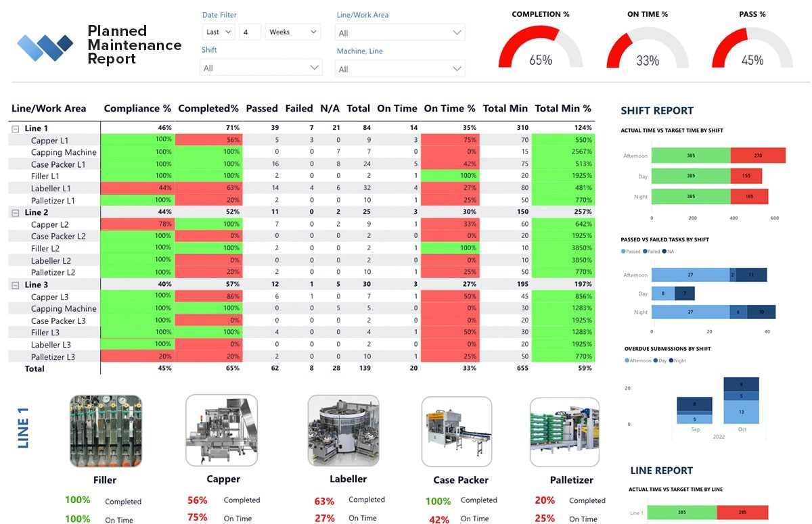Collapse the Line 2 group in table
This screenshot has width=812, height=524.
[15, 212]
